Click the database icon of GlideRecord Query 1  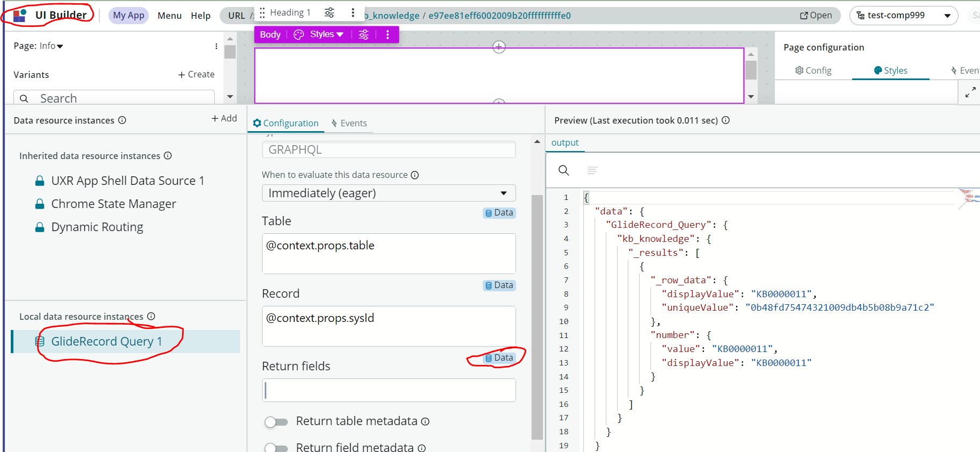coord(40,341)
